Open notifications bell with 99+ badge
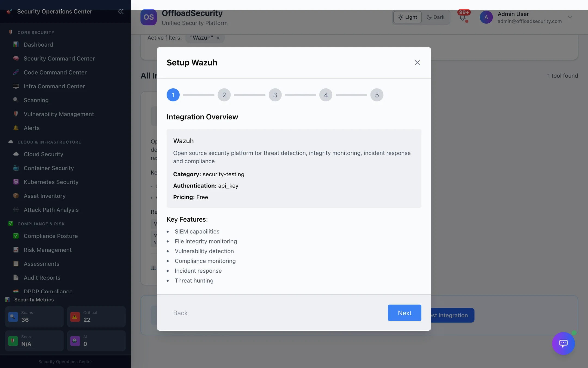 coord(463,17)
